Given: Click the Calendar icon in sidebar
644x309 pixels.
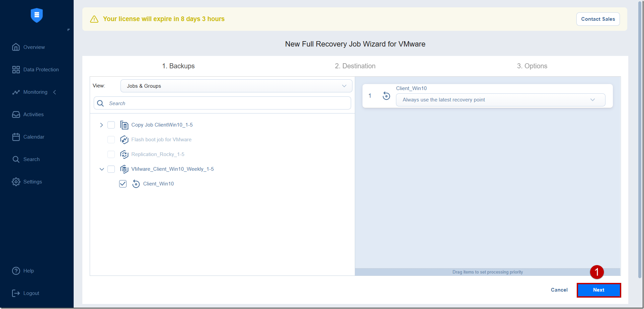Looking at the screenshot, I should (x=16, y=137).
